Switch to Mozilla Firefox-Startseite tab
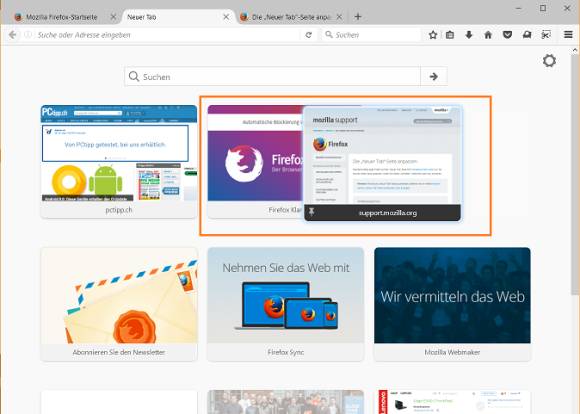The height and width of the screenshot is (414, 580). [61, 17]
